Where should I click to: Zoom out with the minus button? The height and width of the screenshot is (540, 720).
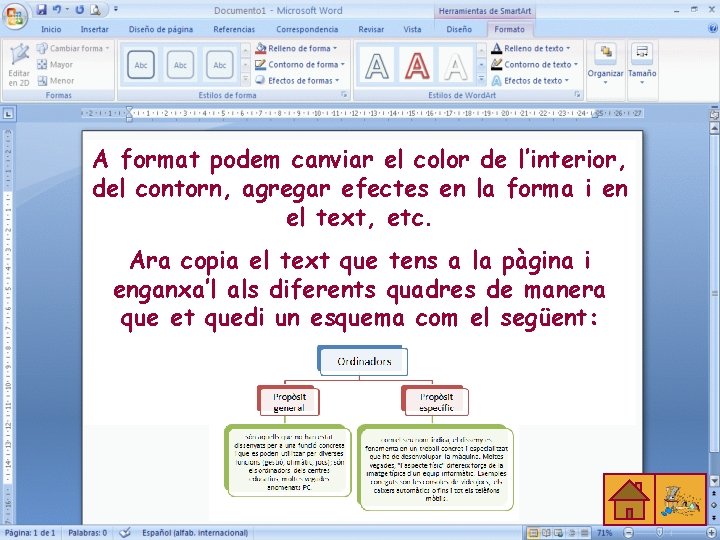629,533
